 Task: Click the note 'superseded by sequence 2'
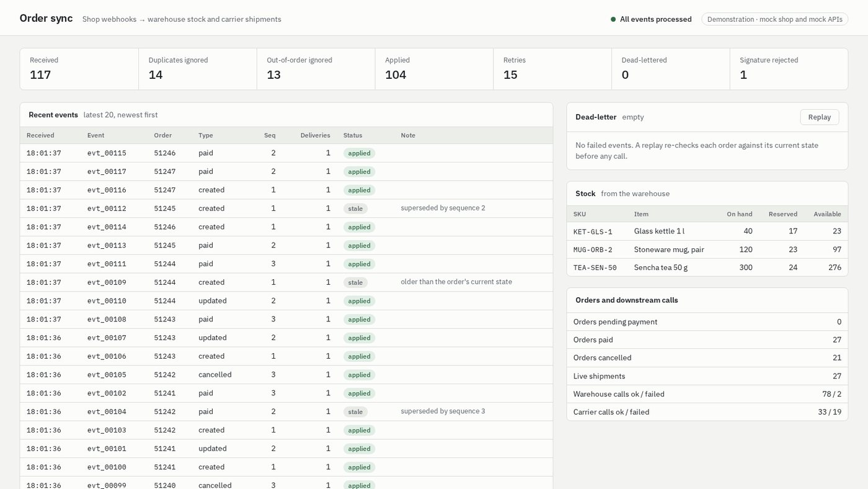pyautogui.click(x=443, y=208)
